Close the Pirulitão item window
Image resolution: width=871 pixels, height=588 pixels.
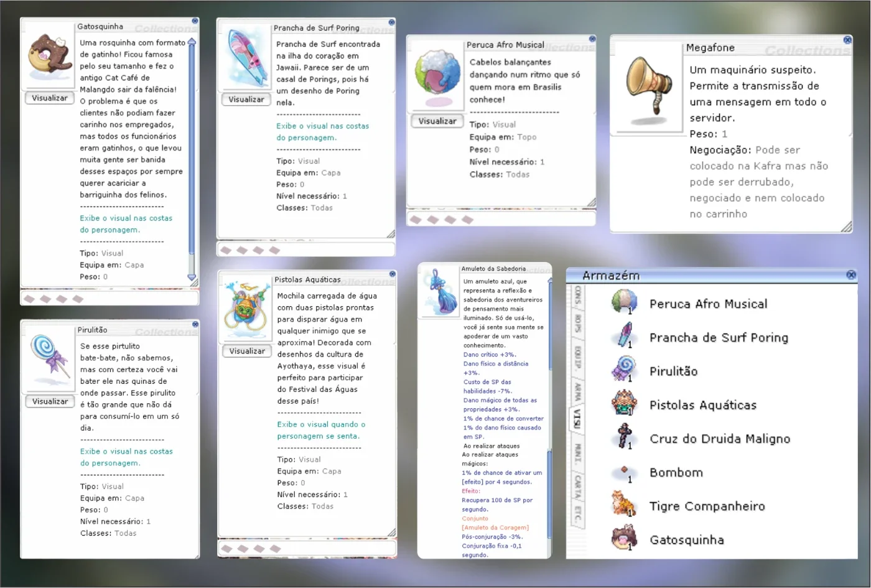(195, 324)
